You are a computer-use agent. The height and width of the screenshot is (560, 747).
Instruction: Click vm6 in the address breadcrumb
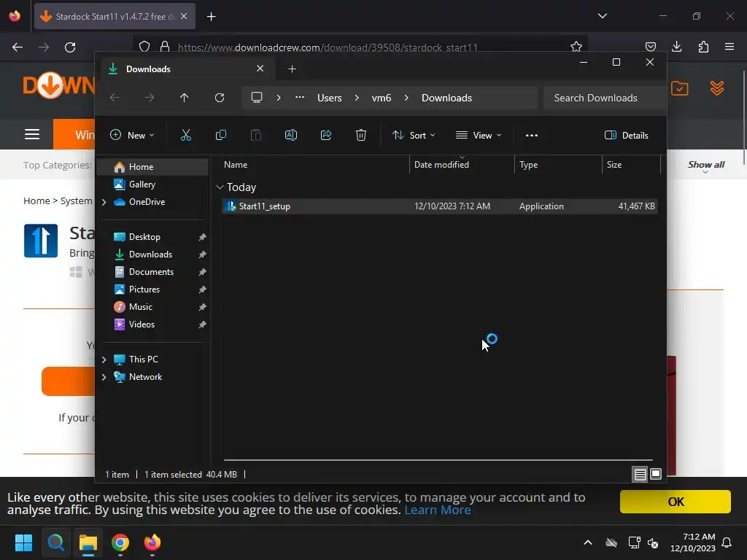tap(381, 98)
